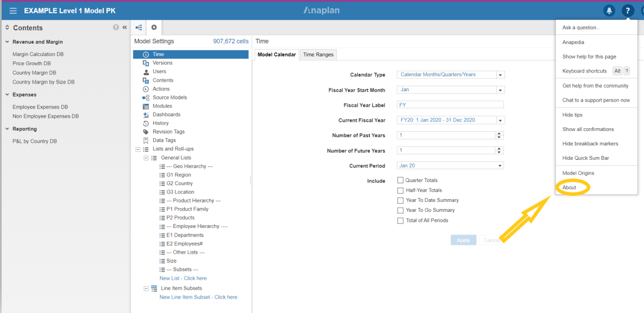Collapse the Reporting section

[x=7, y=129]
